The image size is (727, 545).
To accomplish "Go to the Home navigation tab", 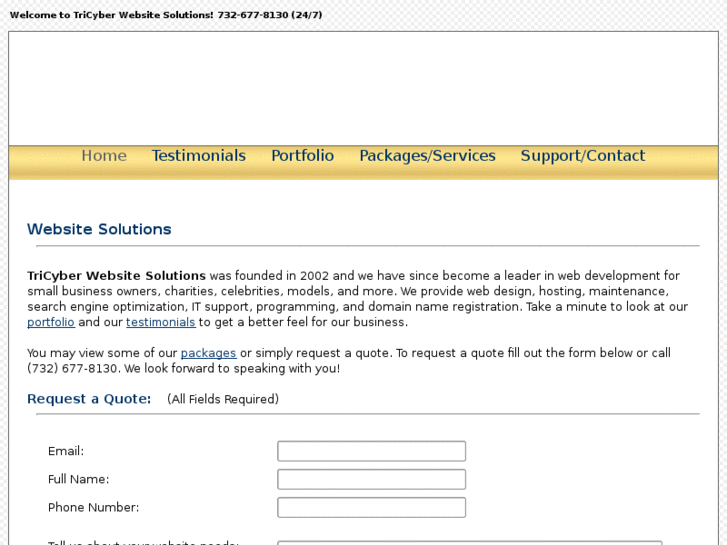I will (x=104, y=156).
